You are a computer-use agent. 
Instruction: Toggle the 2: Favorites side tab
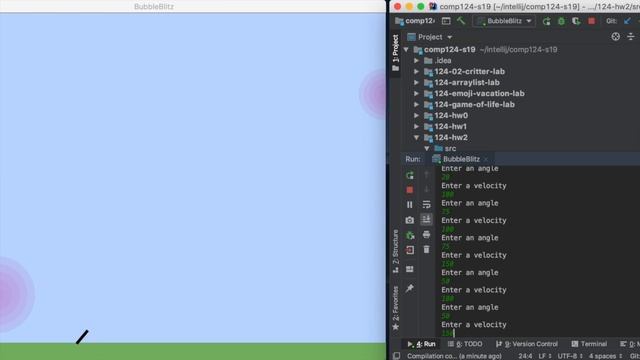point(396,308)
